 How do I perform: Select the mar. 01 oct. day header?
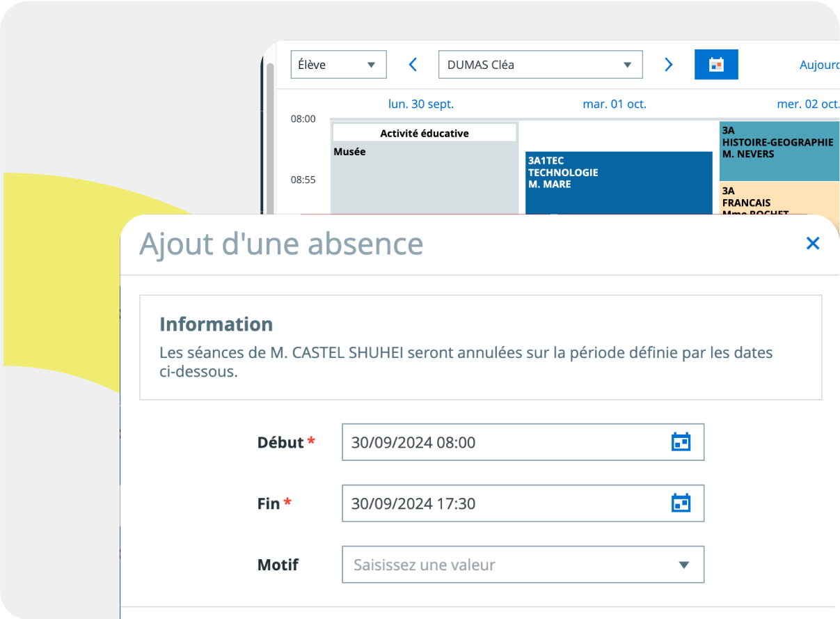[615, 104]
